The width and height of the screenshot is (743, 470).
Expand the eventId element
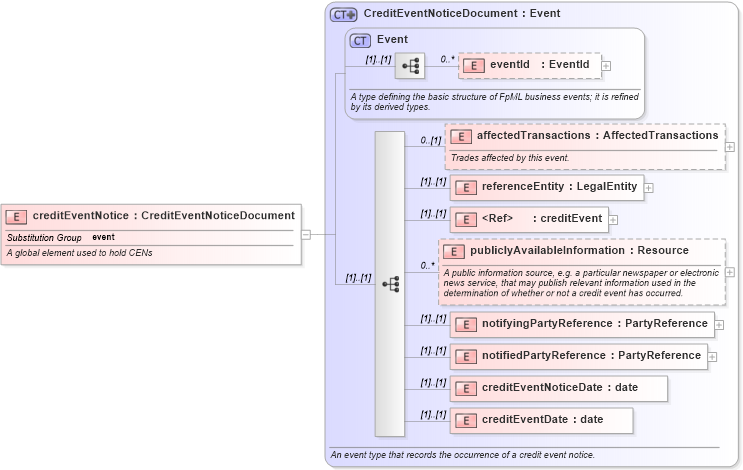[x=606, y=66]
